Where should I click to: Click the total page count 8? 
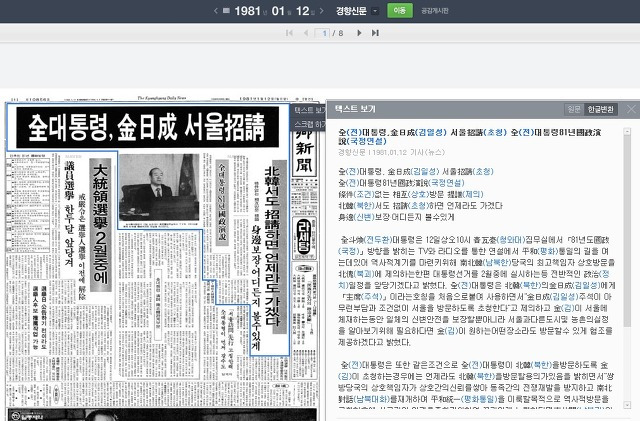[x=340, y=33]
